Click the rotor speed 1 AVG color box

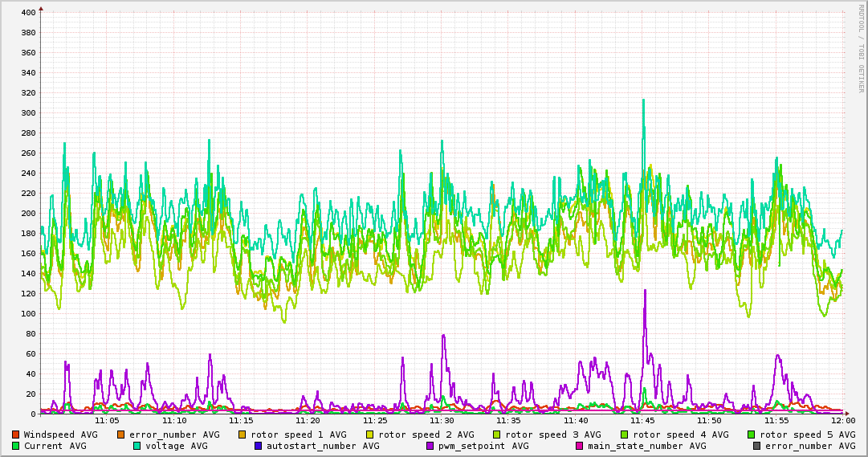(242, 435)
